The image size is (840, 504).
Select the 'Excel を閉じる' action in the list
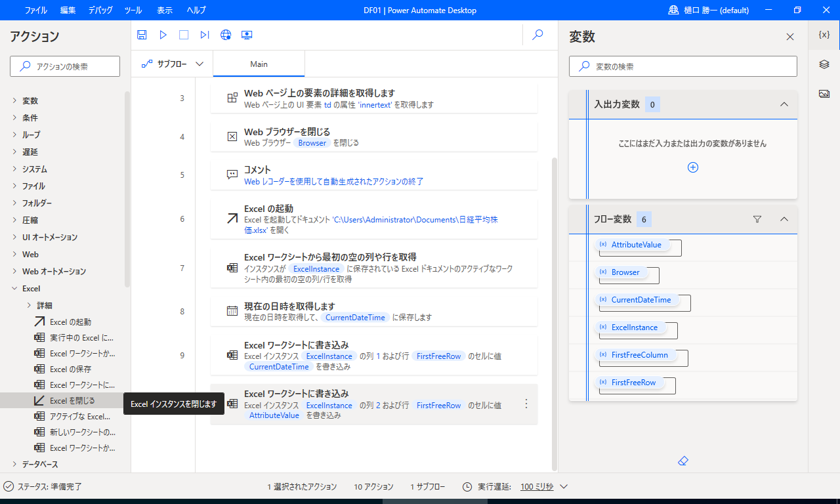65,400
